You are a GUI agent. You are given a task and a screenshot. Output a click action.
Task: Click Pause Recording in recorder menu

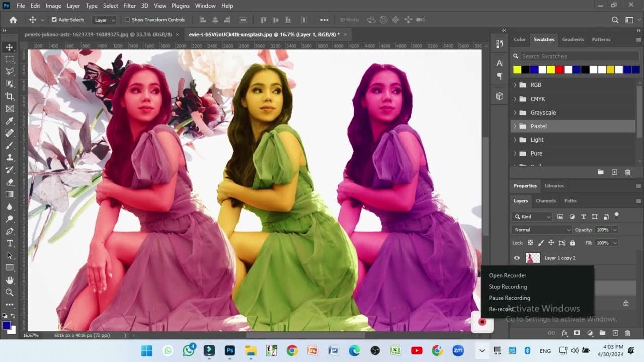(x=509, y=298)
